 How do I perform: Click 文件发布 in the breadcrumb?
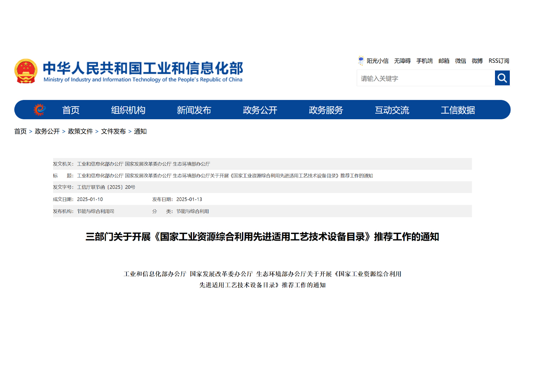[113, 132]
